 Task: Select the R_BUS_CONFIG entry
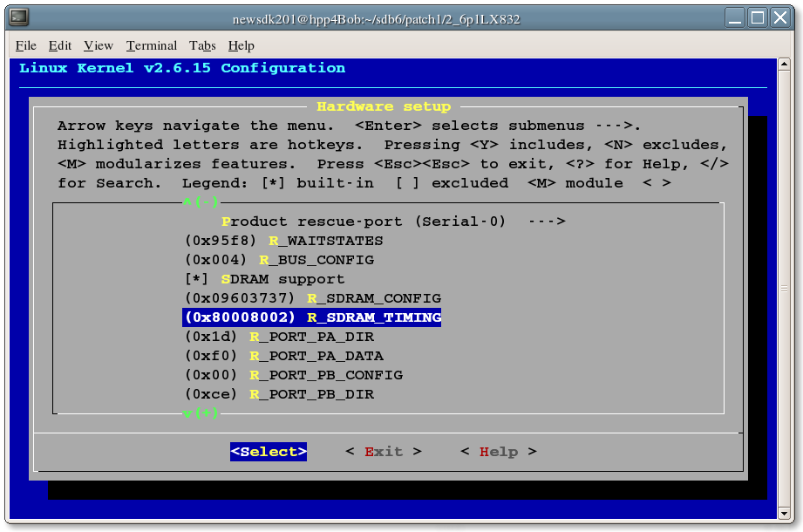pyautogui.click(x=280, y=260)
